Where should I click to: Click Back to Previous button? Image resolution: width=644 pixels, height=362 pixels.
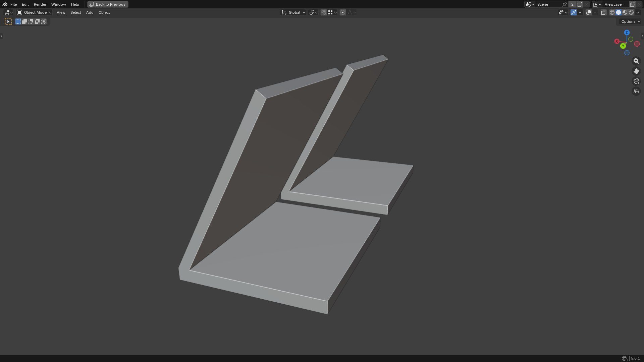point(108,4)
